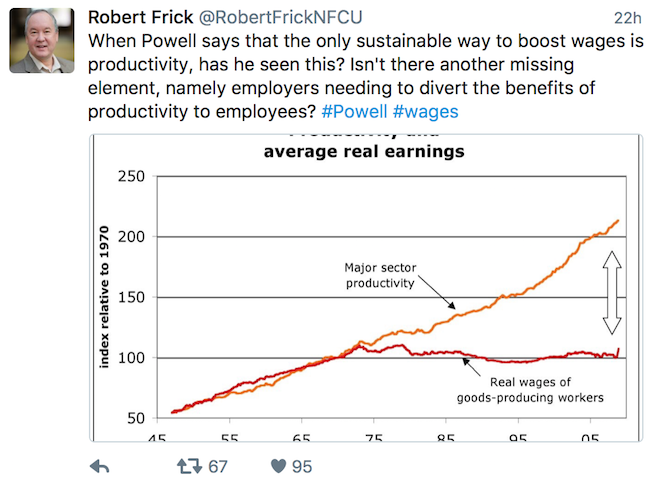This screenshot has height=487, width=650.
Task: Click the "Major sector productivity" label
Action: click(x=380, y=275)
